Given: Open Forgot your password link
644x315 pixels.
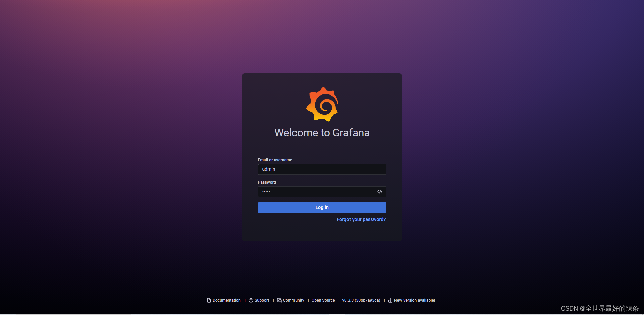Looking at the screenshot, I should (361, 220).
